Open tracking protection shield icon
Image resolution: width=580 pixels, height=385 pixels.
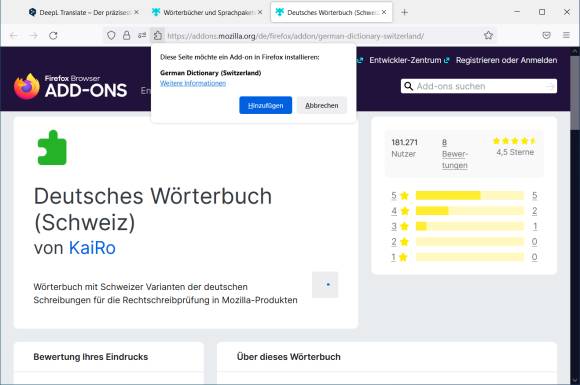[x=111, y=36]
